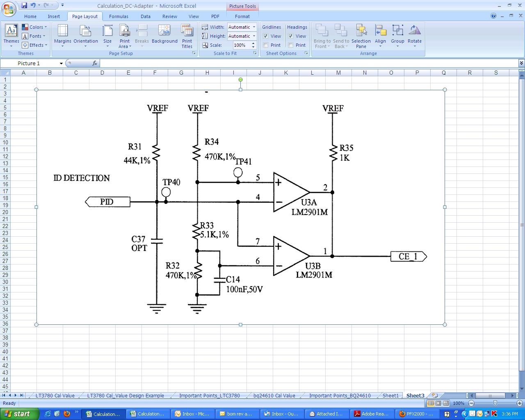Insert a new worksheet tab
The height and width of the screenshot is (420, 525).
[435, 395]
